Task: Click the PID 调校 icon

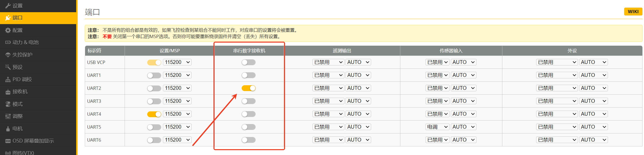Action: point(8,80)
